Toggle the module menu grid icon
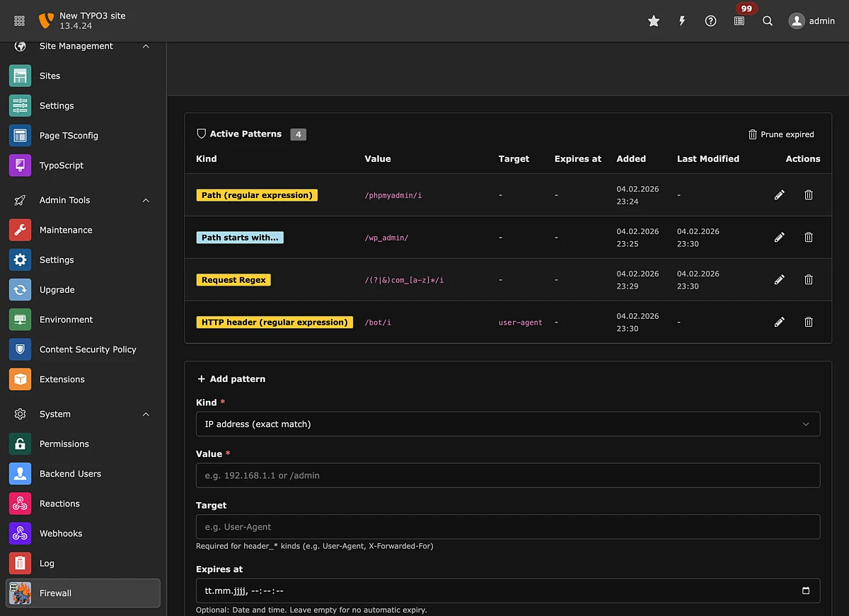The height and width of the screenshot is (616, 849). click(x=19, y=21)
